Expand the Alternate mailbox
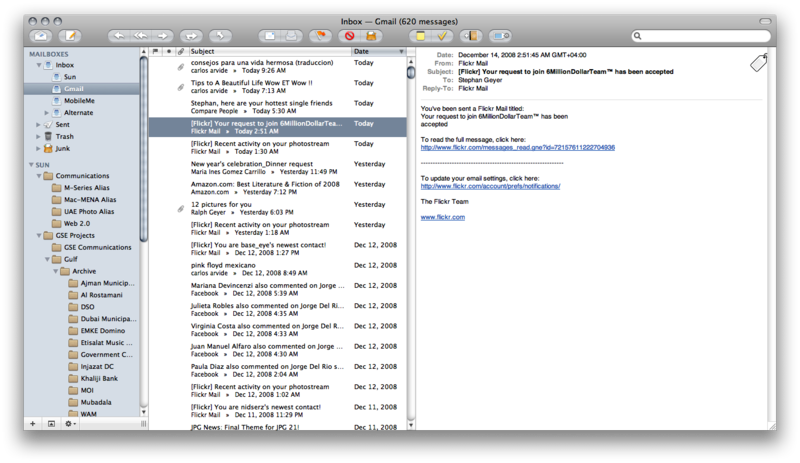This screenshot has width=800, height=463. click(46, 113)
